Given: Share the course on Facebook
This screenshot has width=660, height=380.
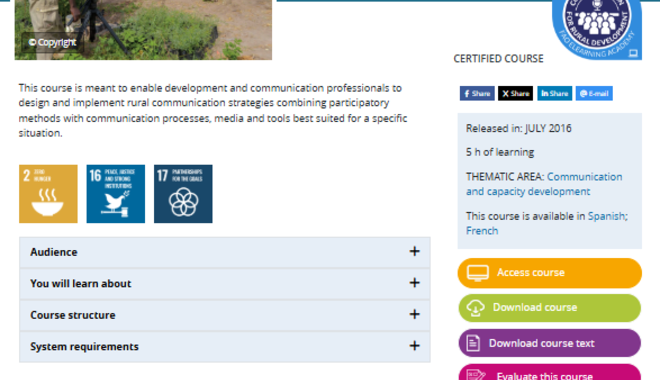Looking at the screenshot, I should point(477,93).
